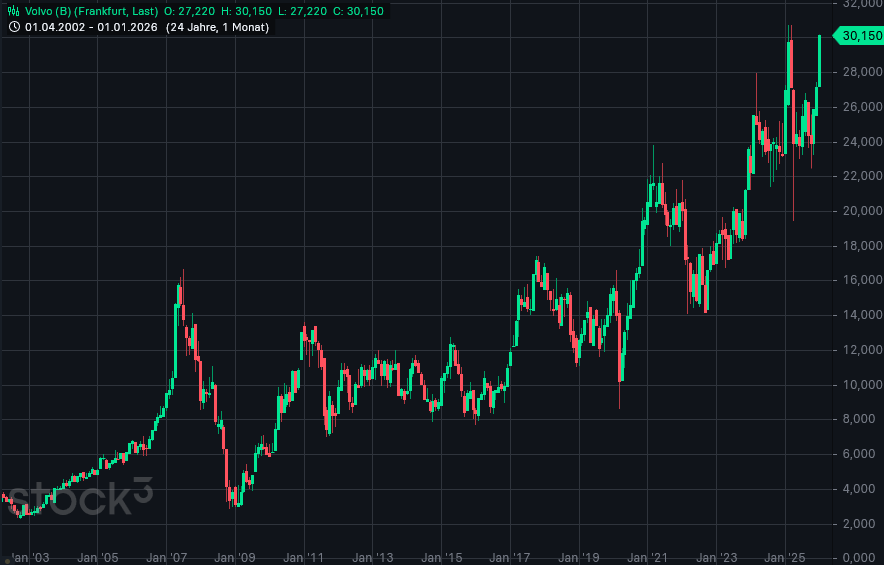Click the 20,000 price axis label
The height and width of the screenshot is (565, 884).
(x=862, y=211)
